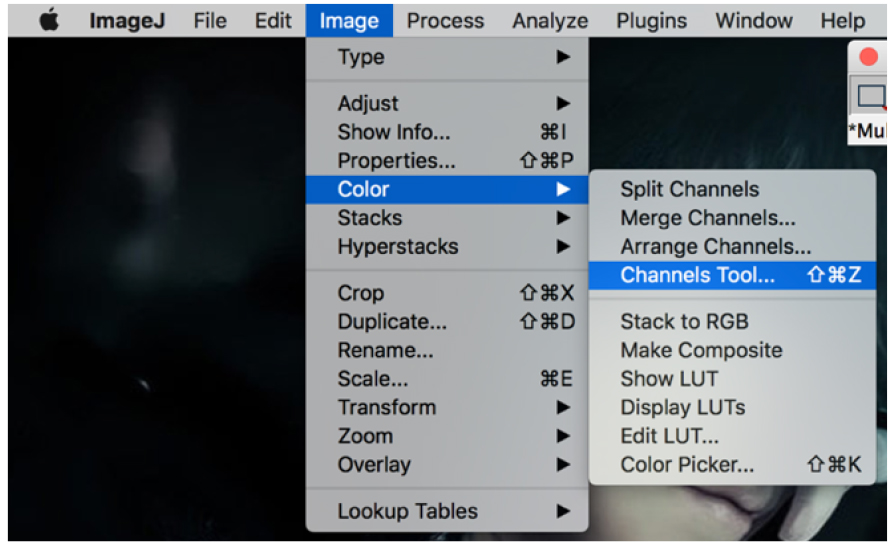Select Display LUTs
This screenshot has height=544, width=892.
click(732, 407)
